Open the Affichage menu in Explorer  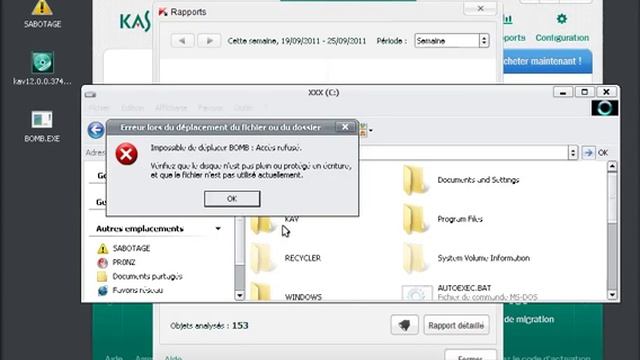pyautogui.click(x=171, y=108)
